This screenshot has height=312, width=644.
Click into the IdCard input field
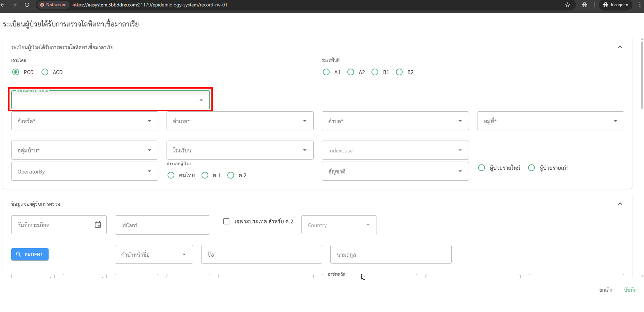click(x=162, y=225)
